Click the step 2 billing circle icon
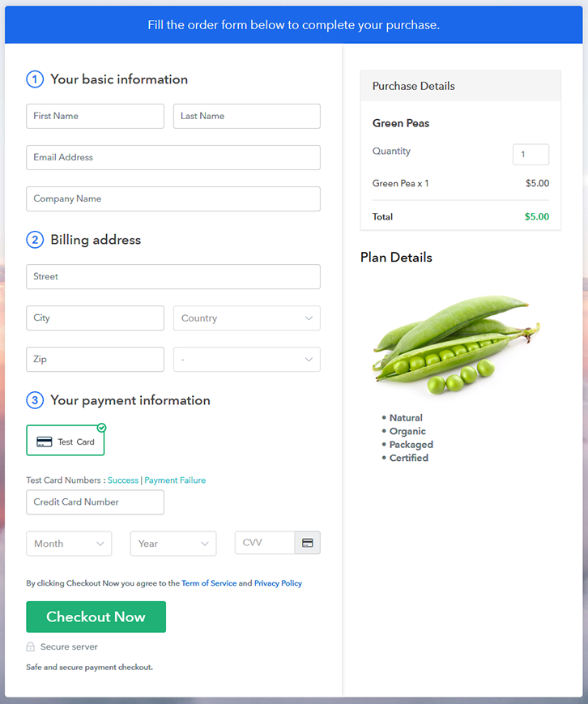The height and width of the screenshot is (704, 588). pyautogui.click(x=35, y=240)
